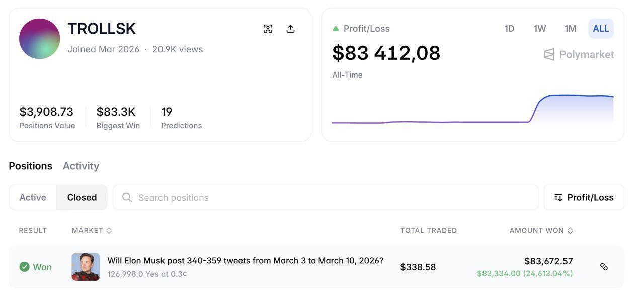Image resolution: width=644 pixels, height=296 pixels.
Task: Click the Polymarket logo icon
Action: (x=549, y=54)
